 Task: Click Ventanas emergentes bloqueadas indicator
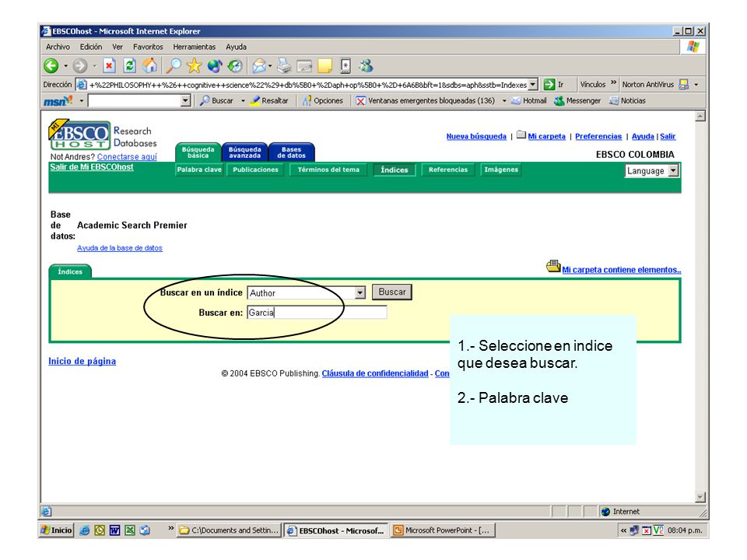click(x=426, y=101)
